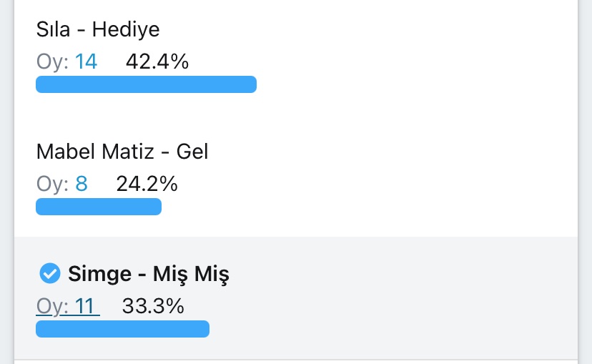Click the 42.4% percentage text
The height and width of the screenshot is (364, 592).
tap(157, 62)
